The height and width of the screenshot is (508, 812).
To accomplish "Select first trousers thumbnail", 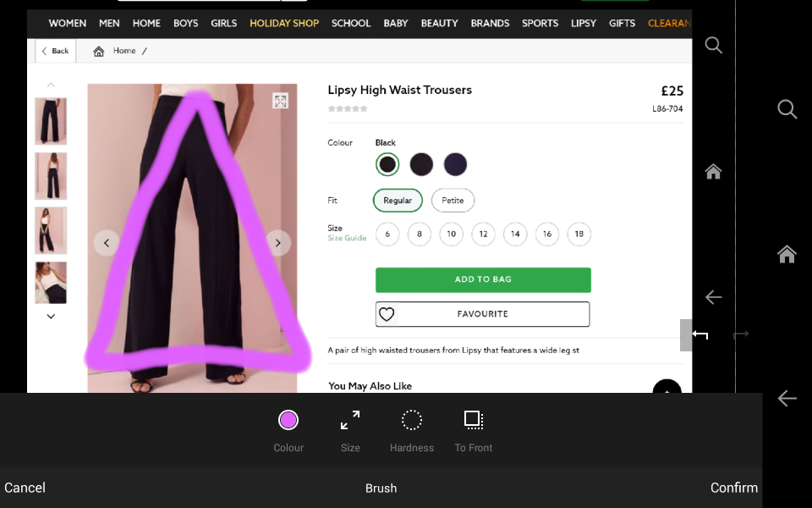I will (51, 121).
